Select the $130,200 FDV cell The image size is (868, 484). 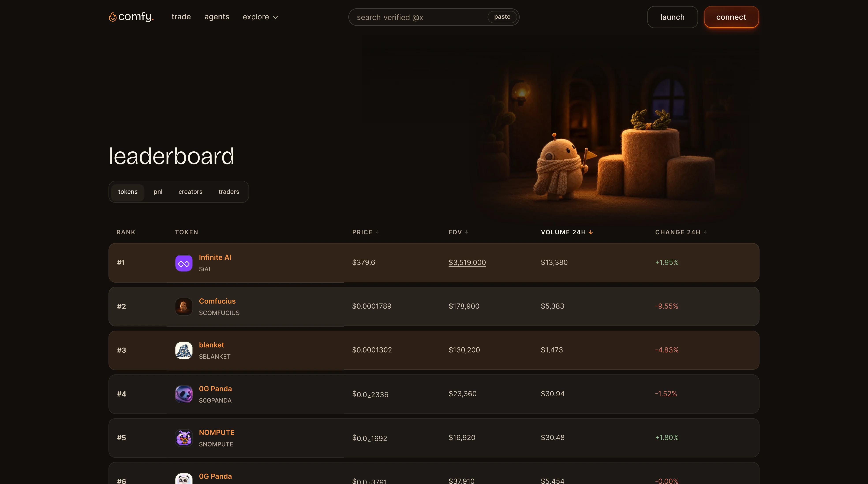(x=464, y=350)
